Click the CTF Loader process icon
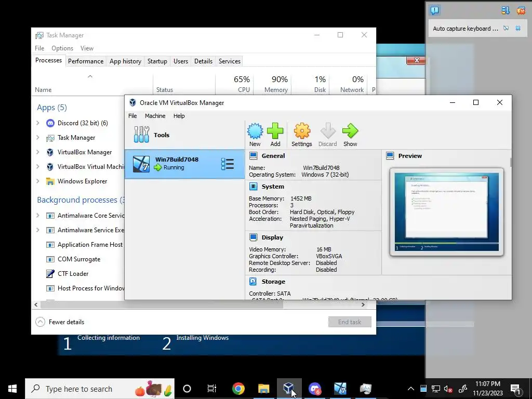 (50, 273)
